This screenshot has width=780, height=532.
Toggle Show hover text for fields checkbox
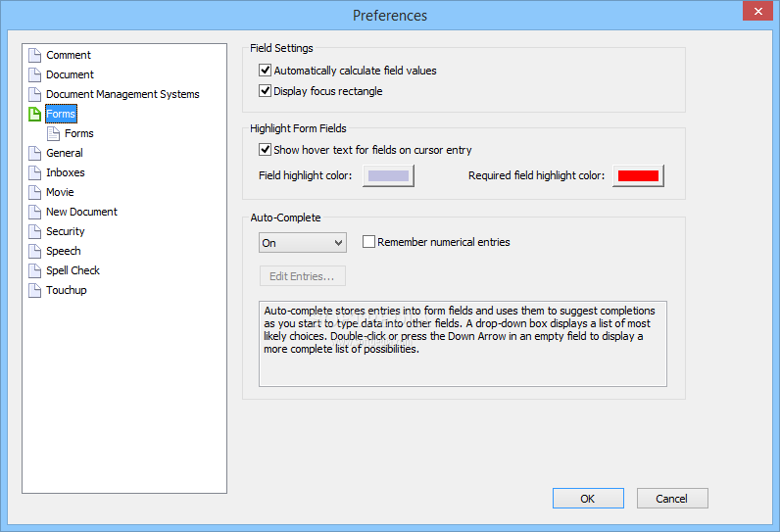pyautogui.click(x=266, y=149)
